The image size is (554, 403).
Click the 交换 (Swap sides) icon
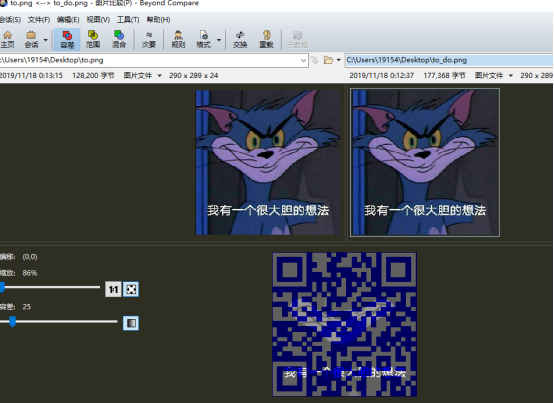point(240,39)
